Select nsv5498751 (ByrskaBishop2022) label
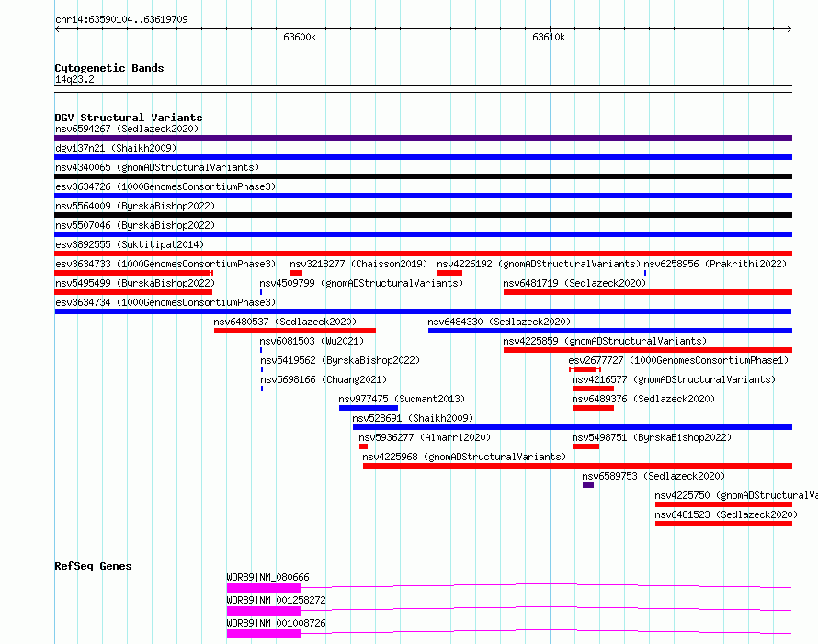 (x=653, y=437)
